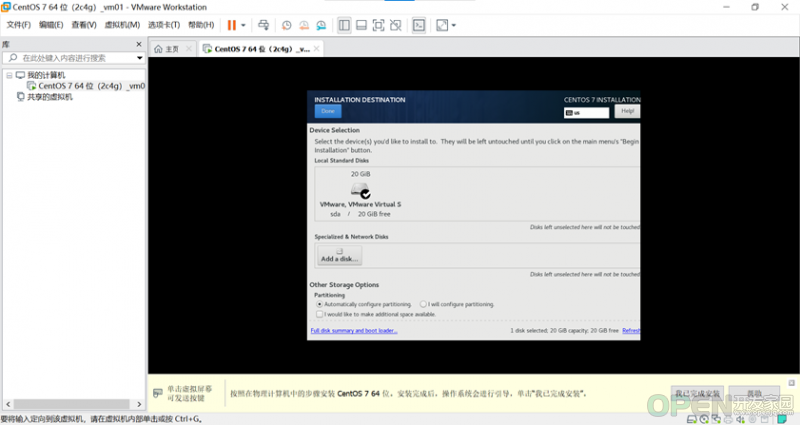Click the network adapter status icon
Viewport: 800px width, 425px height.
pos(716,419)
